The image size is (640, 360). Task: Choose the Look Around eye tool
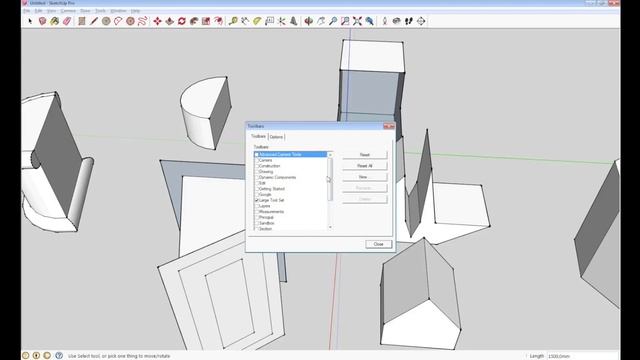click(396, 21)
